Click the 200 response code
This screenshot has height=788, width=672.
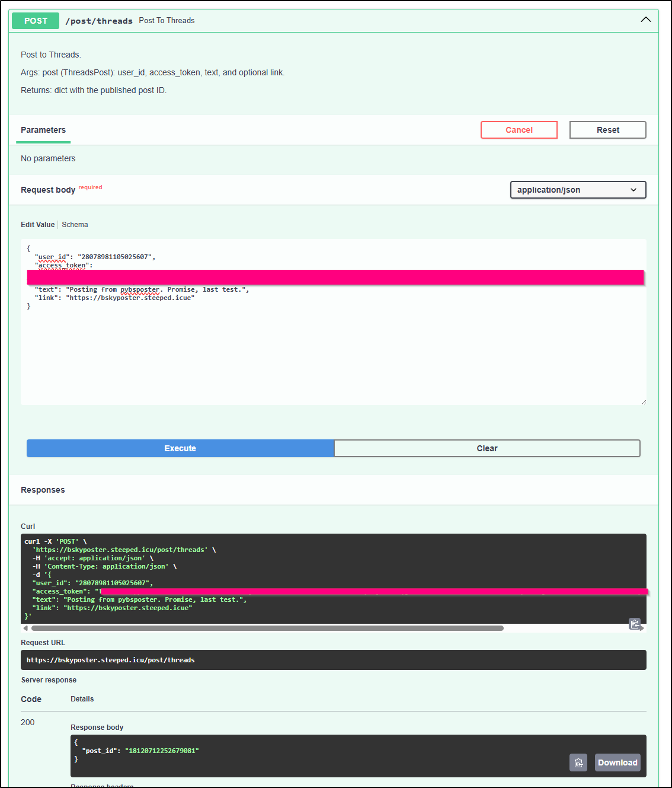click(28, 722)
